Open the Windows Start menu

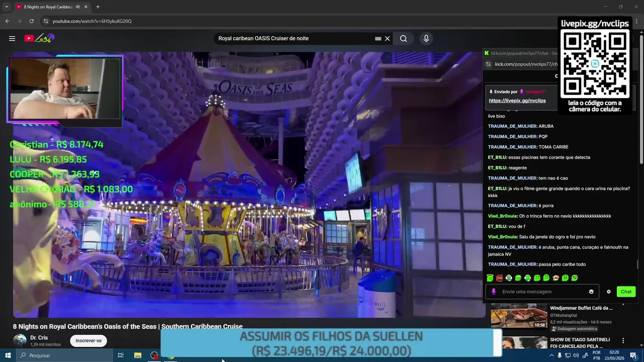[8, 355]
